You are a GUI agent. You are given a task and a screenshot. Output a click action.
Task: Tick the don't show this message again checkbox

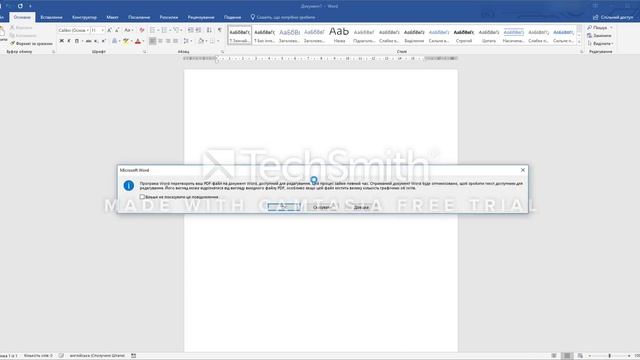[142, 197]
